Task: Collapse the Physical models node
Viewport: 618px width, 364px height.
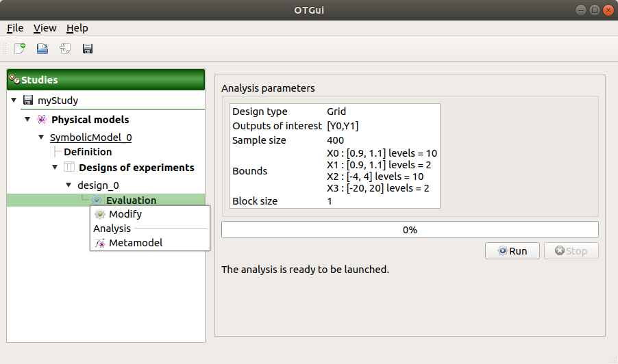Action: [27, 120]
